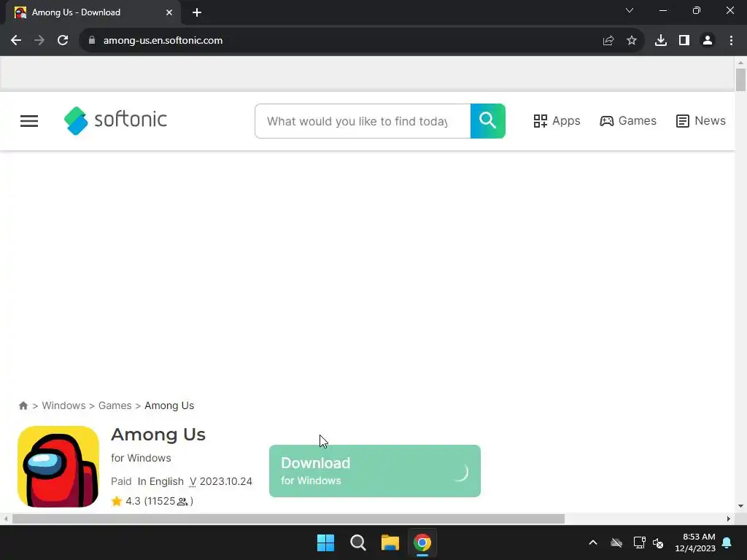Go to Softonic homepage via logo
The height and width of the screenshot is (560, 747).
116,120
